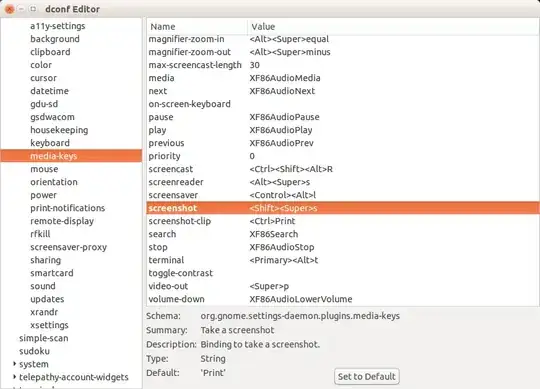
Task: Select the screenshot-clip key row
Action: (343, 221)
